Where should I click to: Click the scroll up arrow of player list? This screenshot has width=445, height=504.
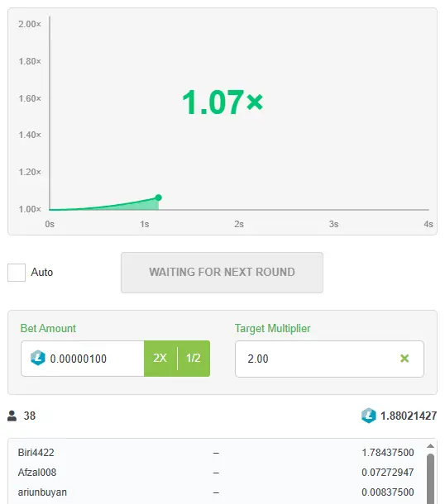(430, 446)
